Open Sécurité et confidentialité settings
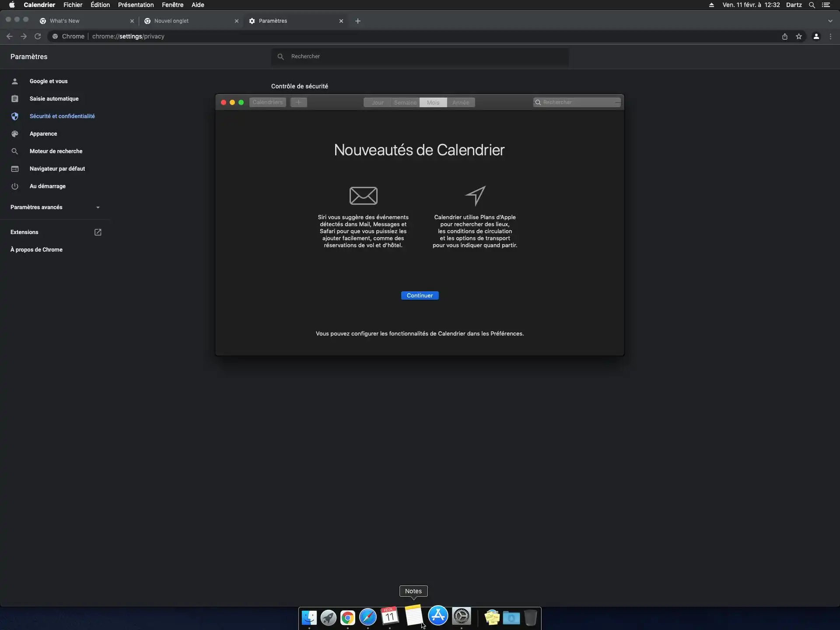Image resolution: width=840 pixels, height=630 pixels. coord(62,116)
